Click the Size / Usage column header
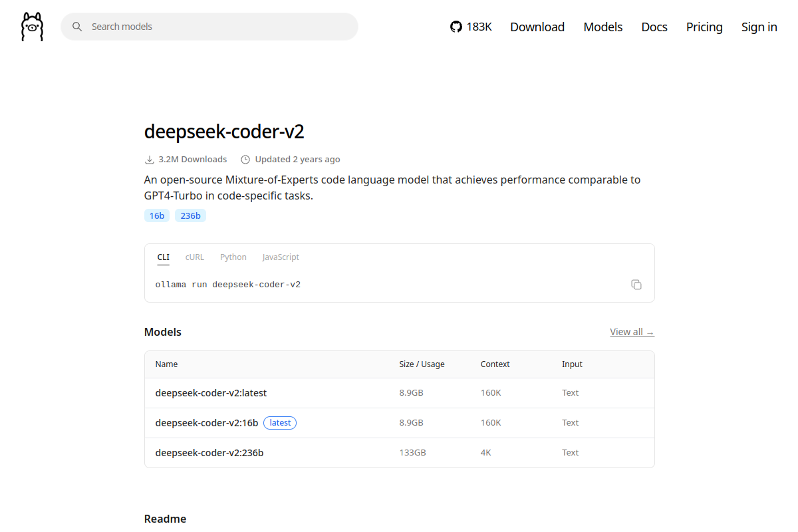Image resolution: width=798 pixels, height=532 pixels. click(x=422, y=364)
